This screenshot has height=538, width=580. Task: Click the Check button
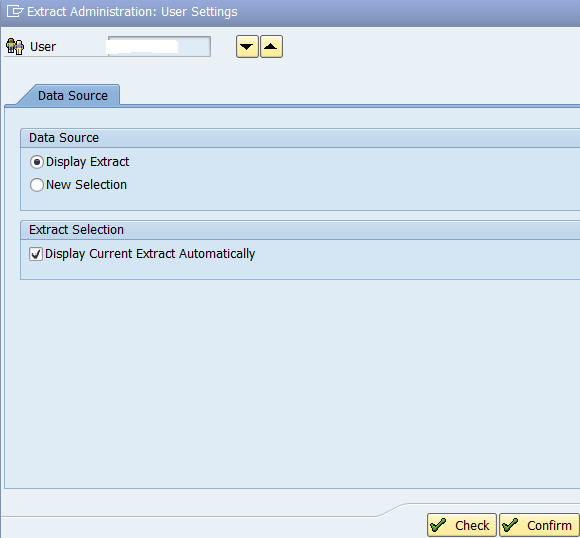point(462,525)
